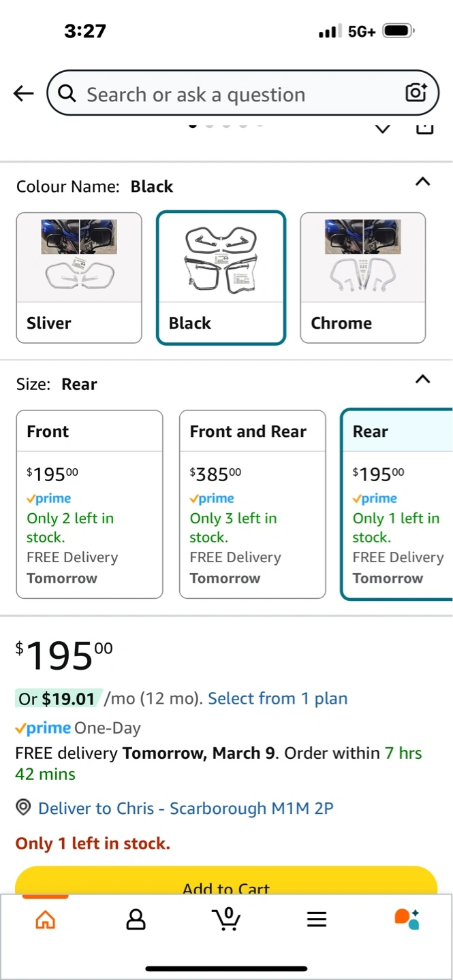
Task: Launch the Rufus AI assistant icon
Action: (x=407, y=919)
